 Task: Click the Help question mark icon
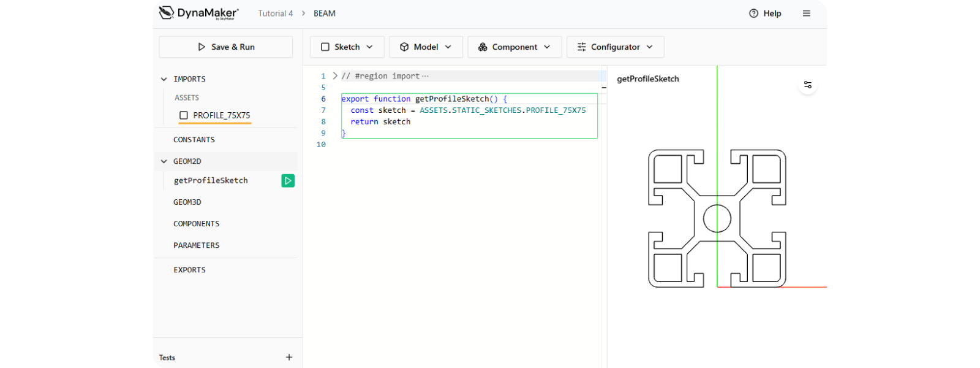[x=753, y=13]
